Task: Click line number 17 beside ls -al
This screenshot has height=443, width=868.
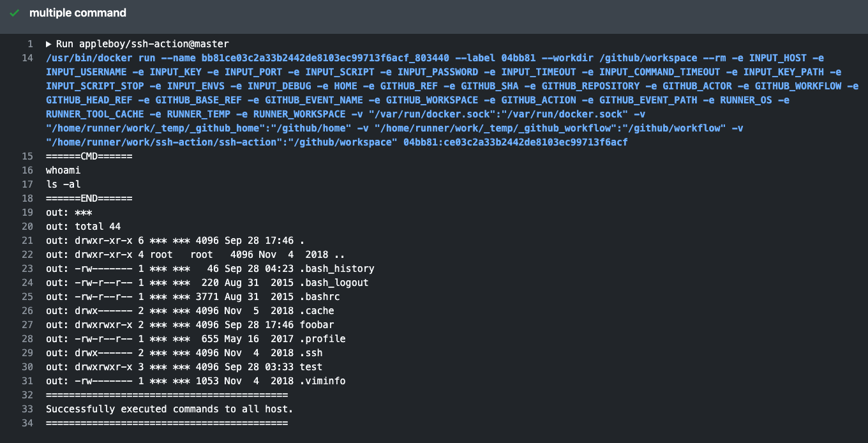Action: pos(27,184)
